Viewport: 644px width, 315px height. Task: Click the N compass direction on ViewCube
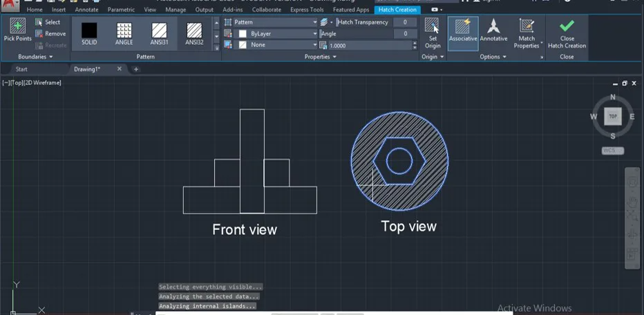point(613,97)
